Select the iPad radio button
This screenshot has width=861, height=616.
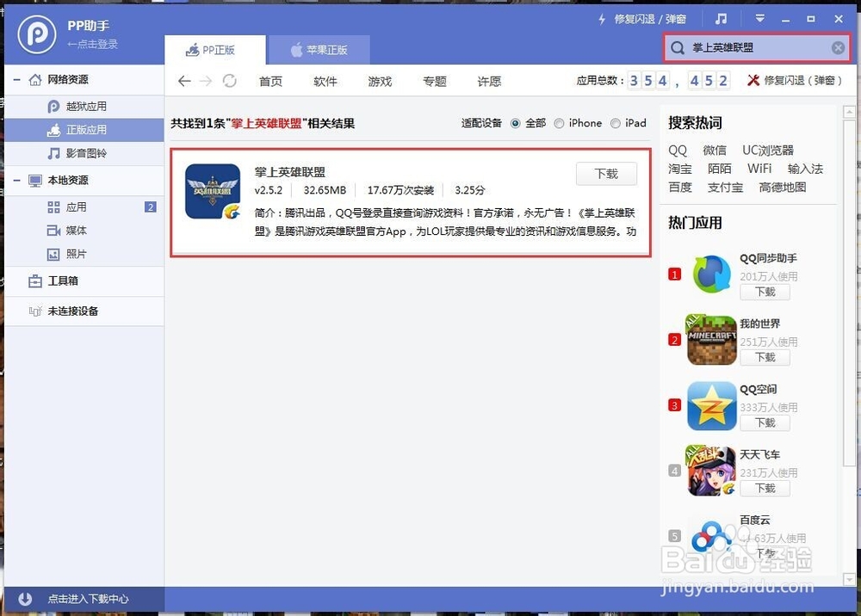pos(616,123)
